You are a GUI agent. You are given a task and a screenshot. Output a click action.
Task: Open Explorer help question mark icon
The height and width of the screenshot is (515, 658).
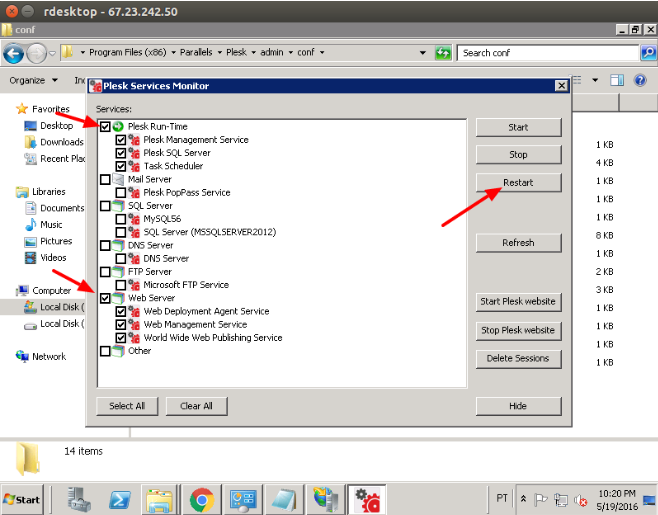(x=640, y=80)
